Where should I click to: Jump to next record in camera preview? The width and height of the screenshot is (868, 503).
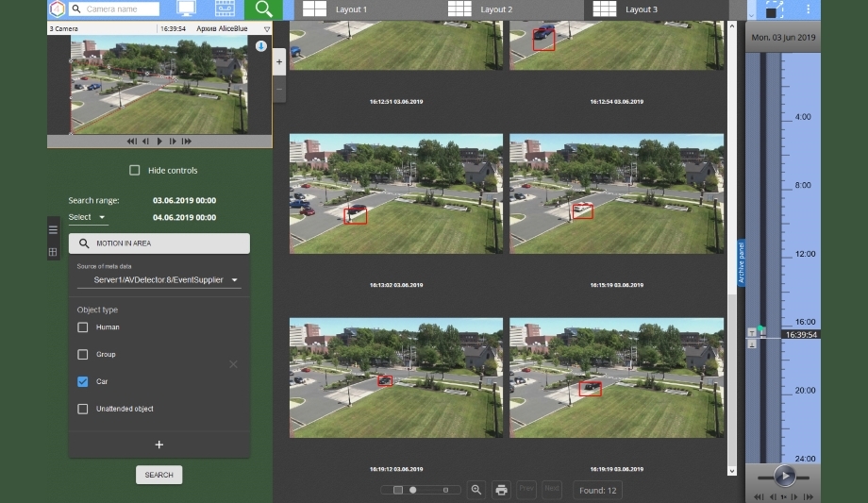tap(187, 142)
